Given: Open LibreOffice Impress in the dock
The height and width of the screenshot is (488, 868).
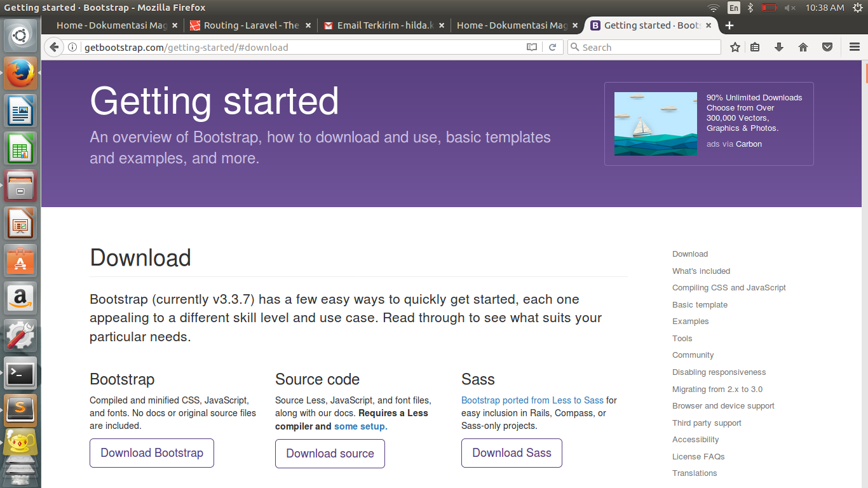Looking at the screenshot, I should pos(21,223).
